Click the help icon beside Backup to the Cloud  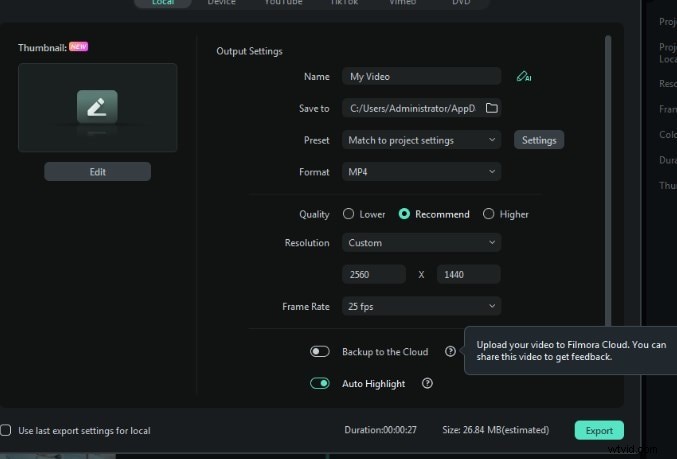pos(450,352)
